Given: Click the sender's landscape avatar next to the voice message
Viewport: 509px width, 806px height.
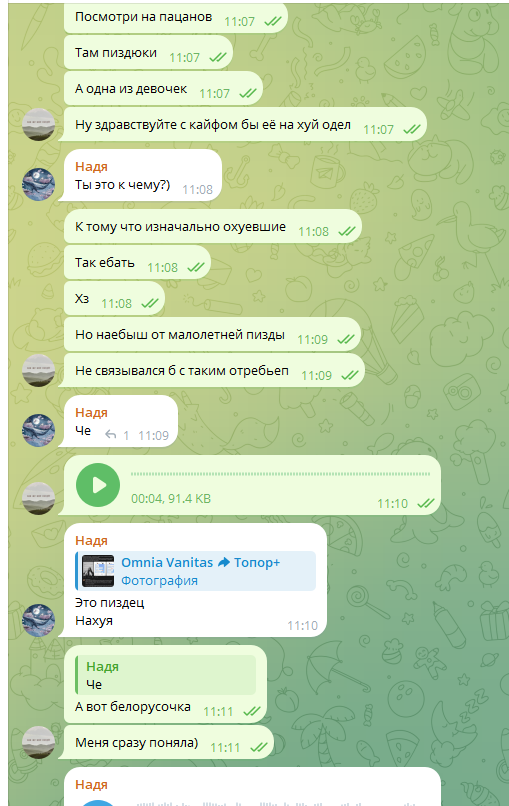Looking at the screenshot, I should (x=39, y=498).
